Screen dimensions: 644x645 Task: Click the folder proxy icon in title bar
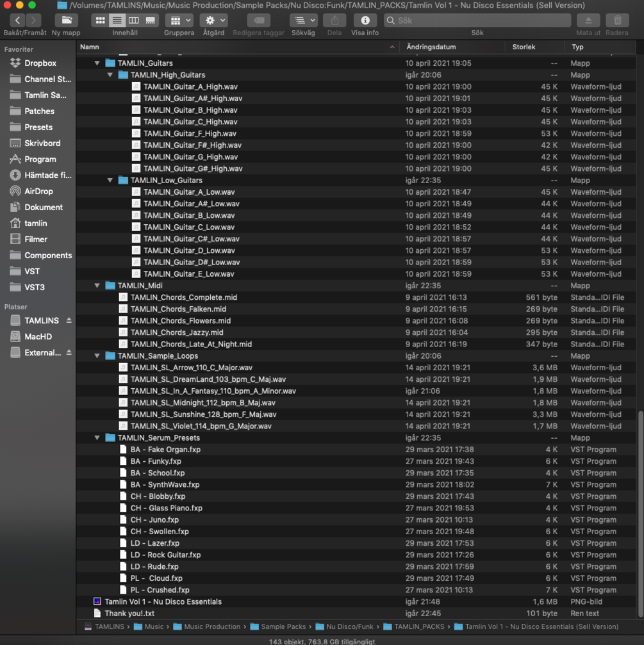pos(62,5)
